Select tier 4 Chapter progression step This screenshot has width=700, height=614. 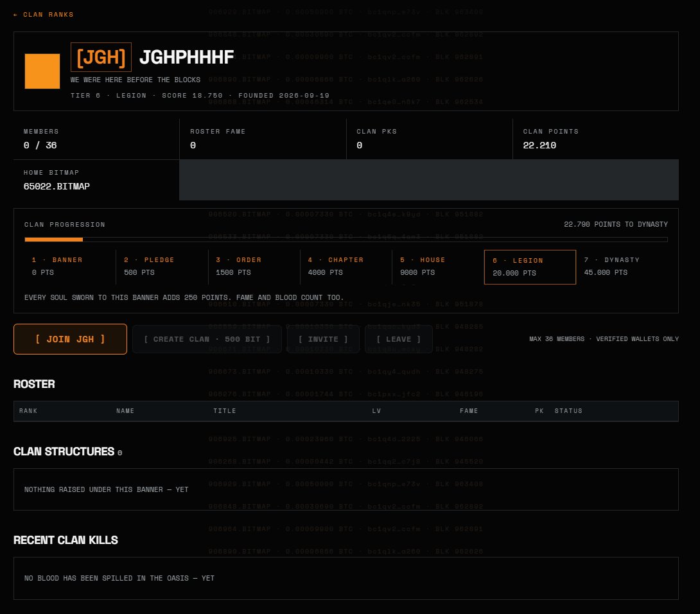pyautogui.click(x=346, y=267)
